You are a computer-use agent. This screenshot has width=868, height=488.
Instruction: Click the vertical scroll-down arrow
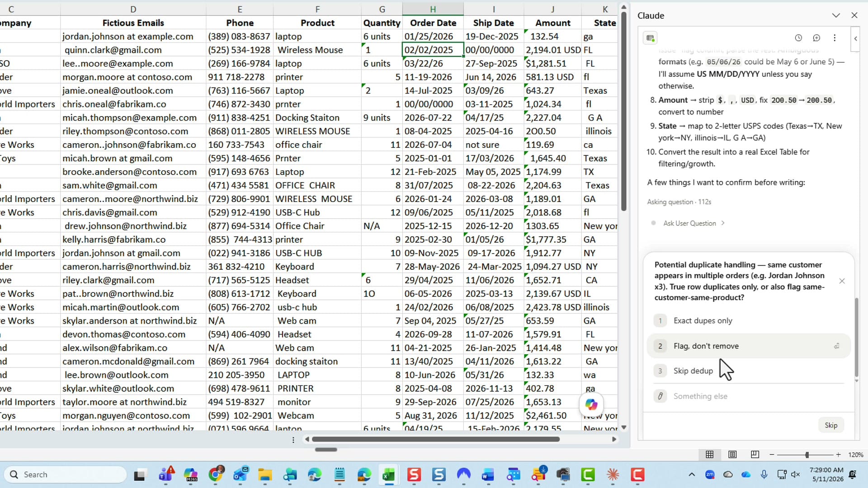(x=624, y=427)
